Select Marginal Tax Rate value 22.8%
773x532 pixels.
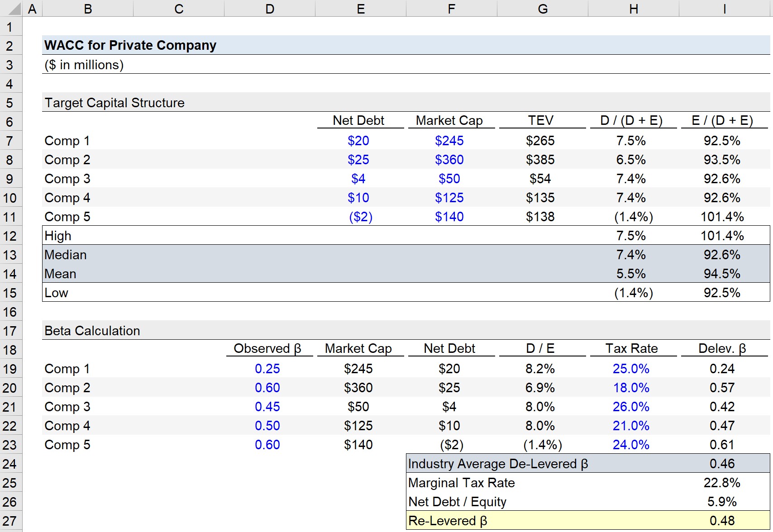(x=722, y=483)
